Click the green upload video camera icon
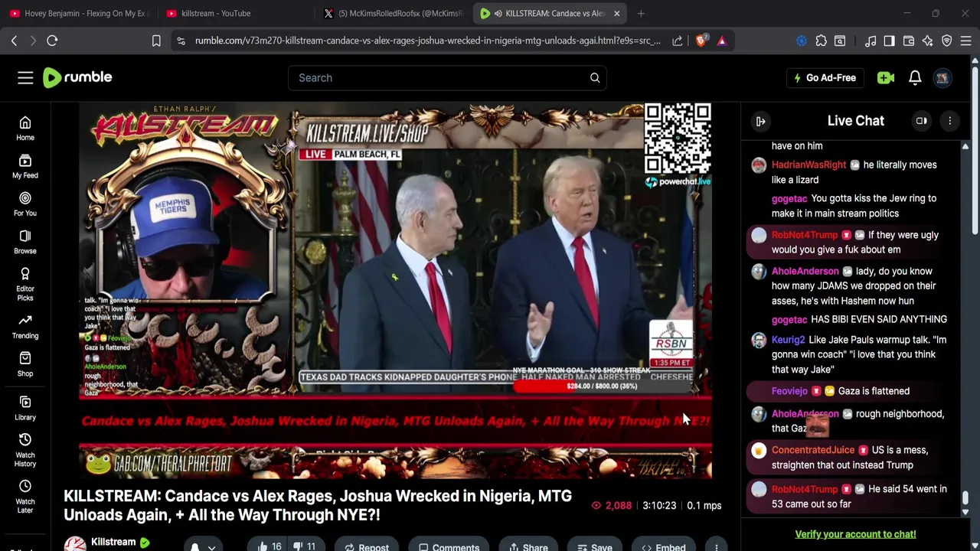Image resolution: width=980 pixels, height=551 pixels. point(886,77)
